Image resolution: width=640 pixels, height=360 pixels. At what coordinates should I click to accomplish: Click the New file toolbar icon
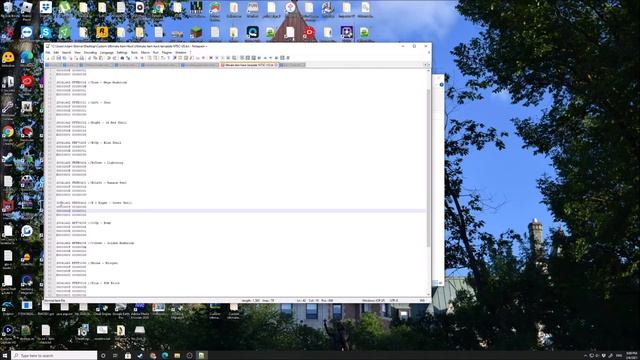[x=47, y=58]
